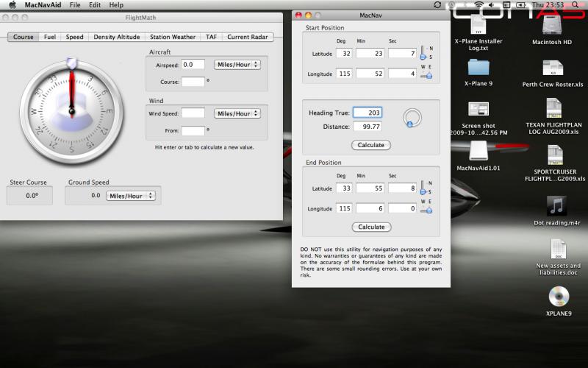
Task: Open the Wind Speed units Miles/Hour dropdown
Action: 237,113
